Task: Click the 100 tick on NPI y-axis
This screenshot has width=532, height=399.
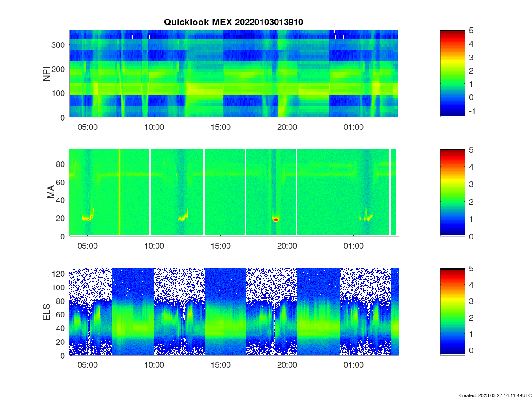Action: (59, 93)
